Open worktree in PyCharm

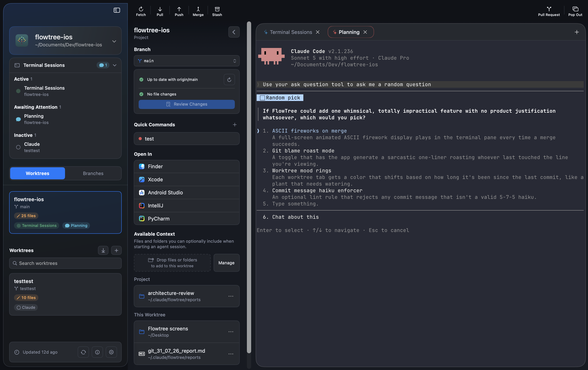pos(187,219)
